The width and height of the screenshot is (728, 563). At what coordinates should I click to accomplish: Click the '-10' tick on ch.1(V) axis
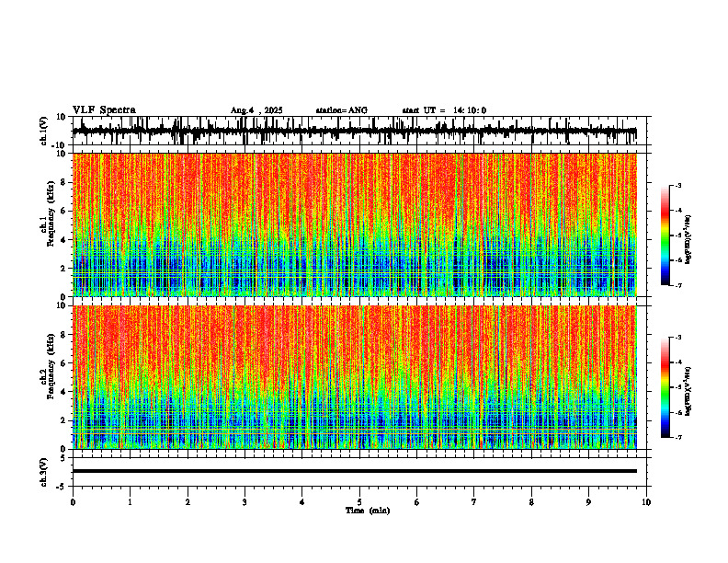click(60, 145)
